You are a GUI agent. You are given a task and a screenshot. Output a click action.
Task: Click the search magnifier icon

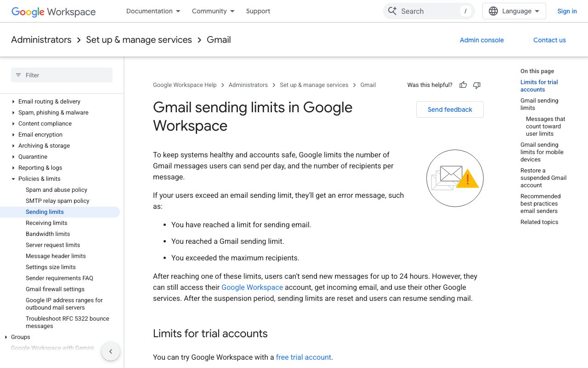coord(392,11)
